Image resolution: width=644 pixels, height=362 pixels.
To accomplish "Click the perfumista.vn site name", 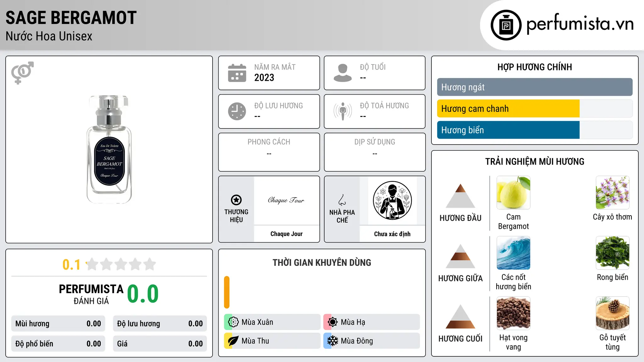I will click(x=580, y=24).
